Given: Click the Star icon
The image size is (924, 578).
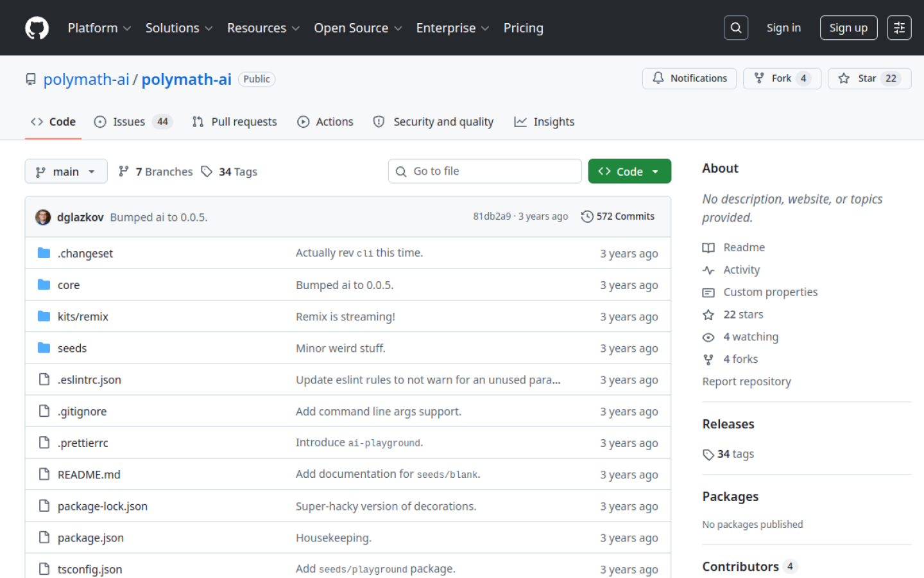Looking at the screenshot, I should [x=844, y=78].
